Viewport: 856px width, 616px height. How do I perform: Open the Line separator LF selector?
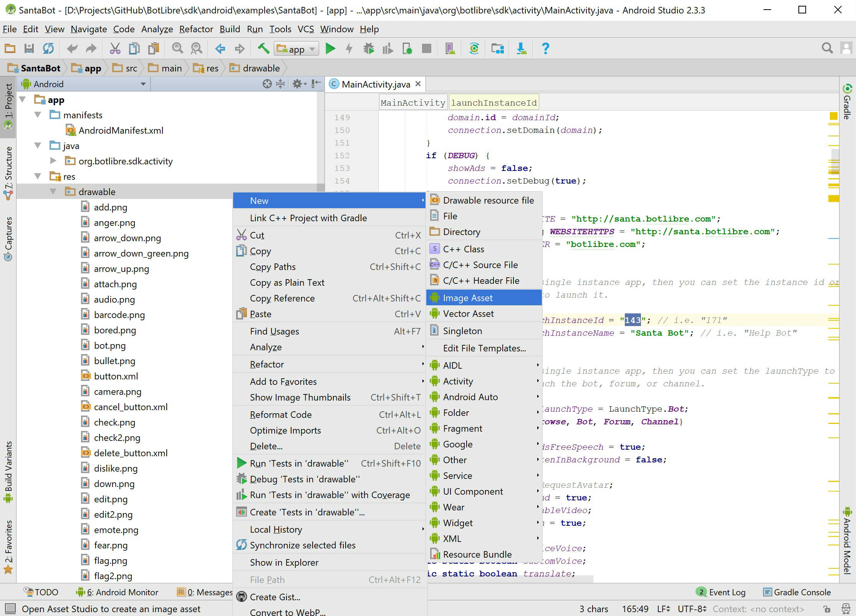click(x=664, y=609)
